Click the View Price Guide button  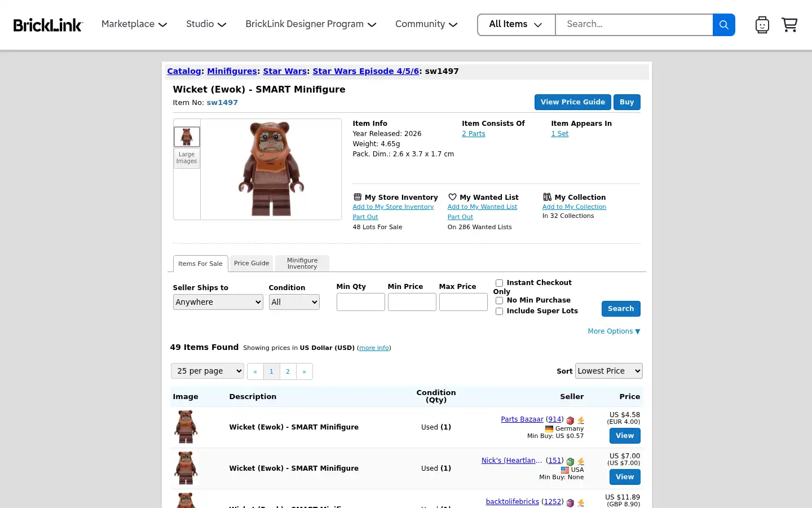coord(573,102)
